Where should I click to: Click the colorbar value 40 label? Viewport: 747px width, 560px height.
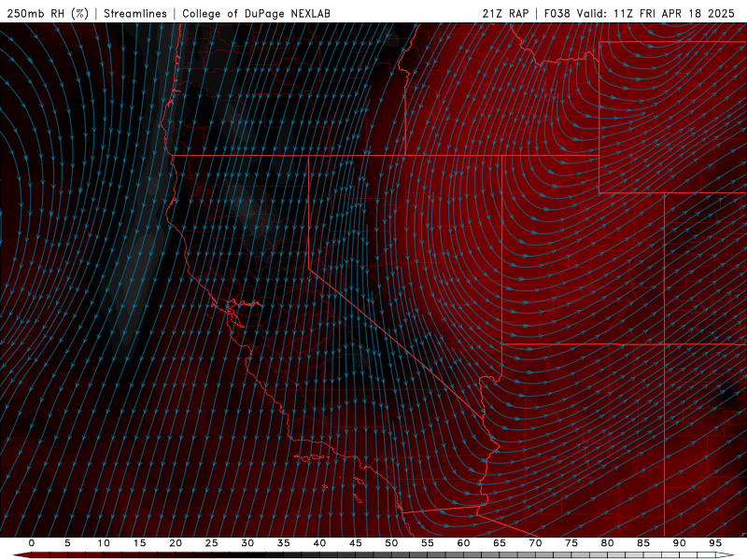click(319, 543)
